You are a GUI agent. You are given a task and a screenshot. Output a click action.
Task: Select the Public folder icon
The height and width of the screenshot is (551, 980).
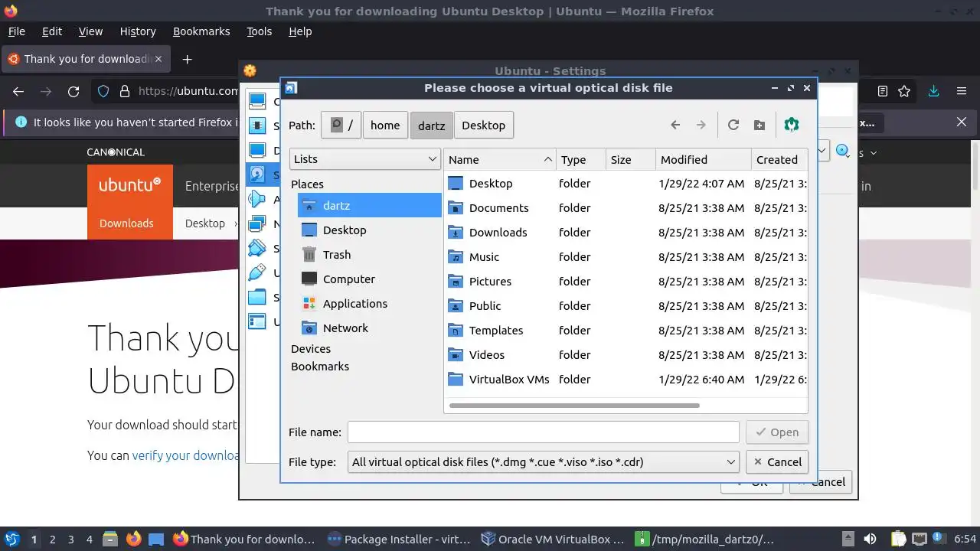click(456, 306)
